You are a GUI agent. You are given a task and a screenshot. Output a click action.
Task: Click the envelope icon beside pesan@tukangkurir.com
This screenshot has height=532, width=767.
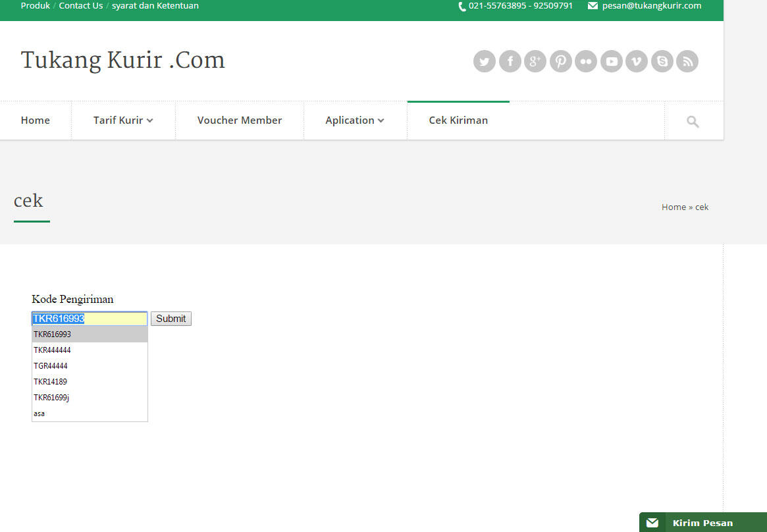pyautogui.click(x=593, y=6)
